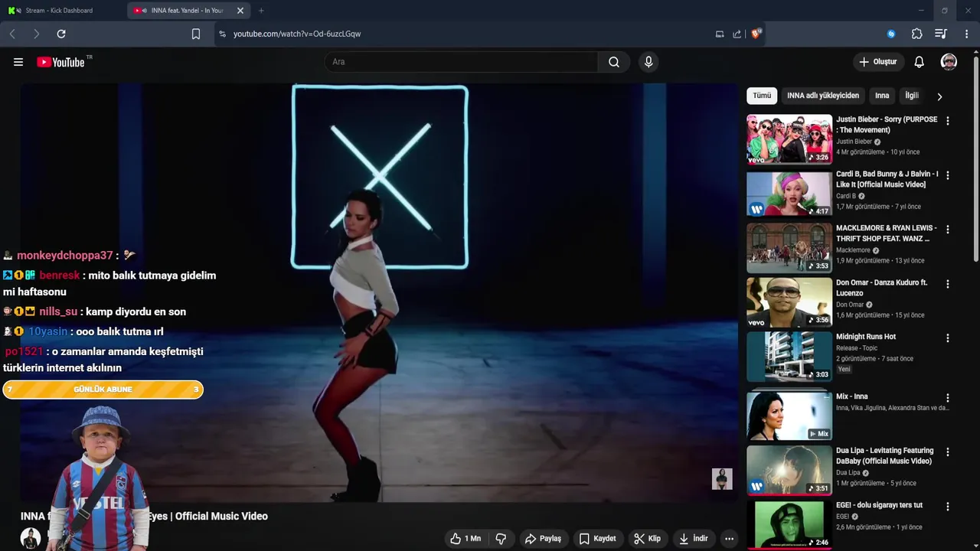Image resolution: width=980 pixels, height=551 pixels.
Task: Click the search magnifier button
Action: [614, 62]
